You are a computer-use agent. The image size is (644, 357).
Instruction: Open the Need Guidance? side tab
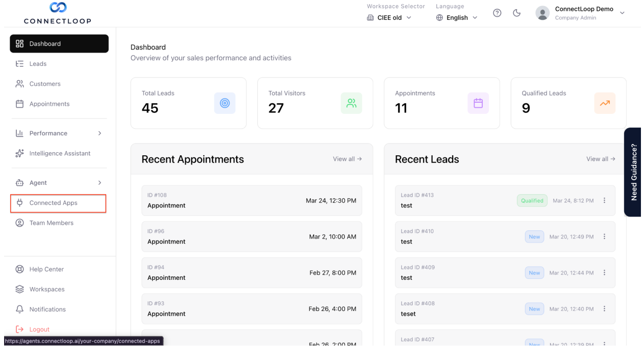point(633,172)
